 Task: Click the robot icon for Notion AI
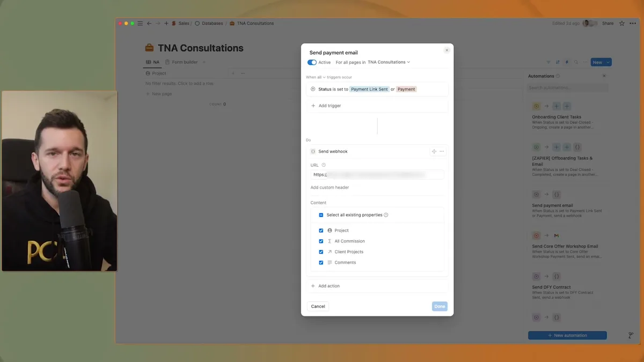[631, 335]
